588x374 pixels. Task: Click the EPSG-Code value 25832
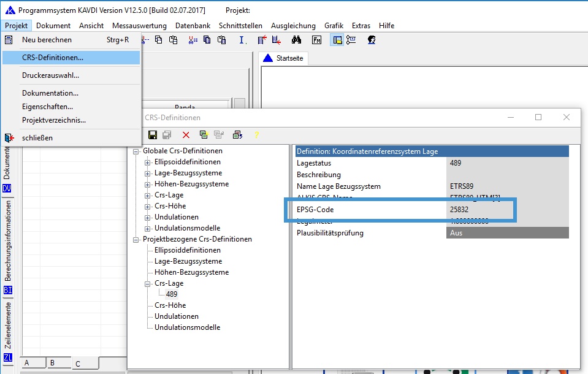click(x=459, y=210)
